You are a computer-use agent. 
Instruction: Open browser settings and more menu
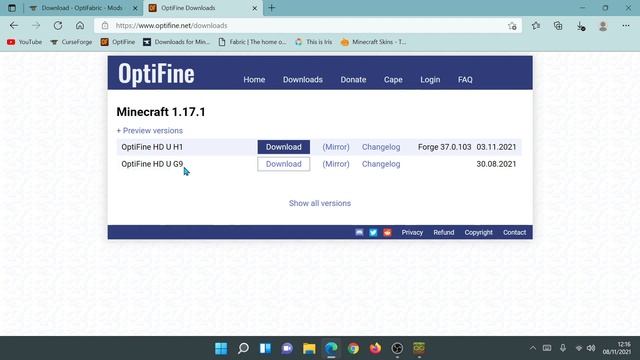point(626,26)
